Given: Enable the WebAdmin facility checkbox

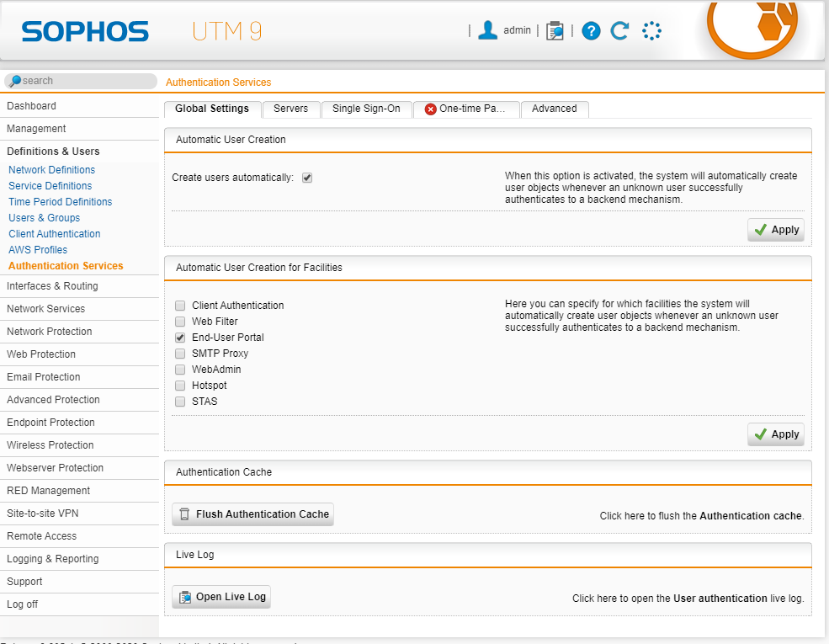Looking at the screenshot, I should (180, 370).
